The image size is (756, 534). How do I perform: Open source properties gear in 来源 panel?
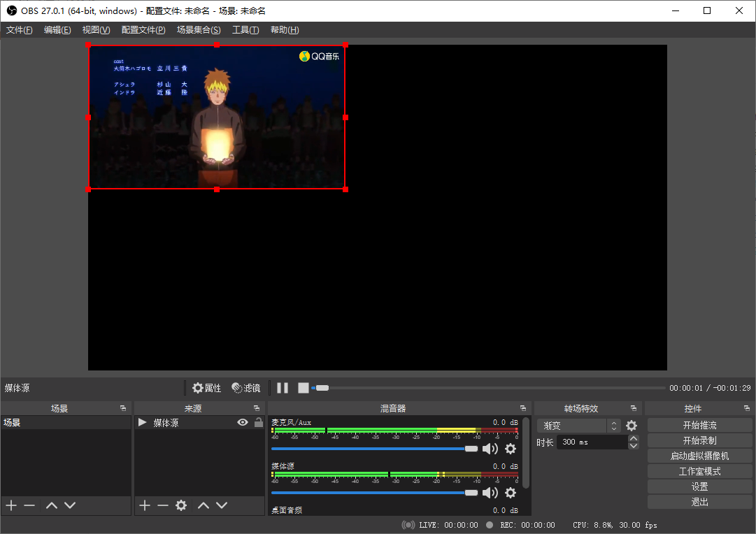pos(181,505)
